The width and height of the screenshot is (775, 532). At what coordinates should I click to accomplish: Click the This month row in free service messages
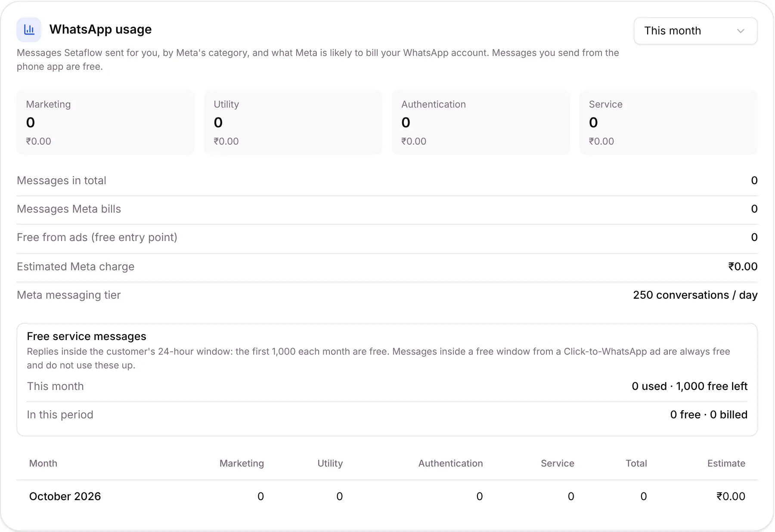coord(387,387)
